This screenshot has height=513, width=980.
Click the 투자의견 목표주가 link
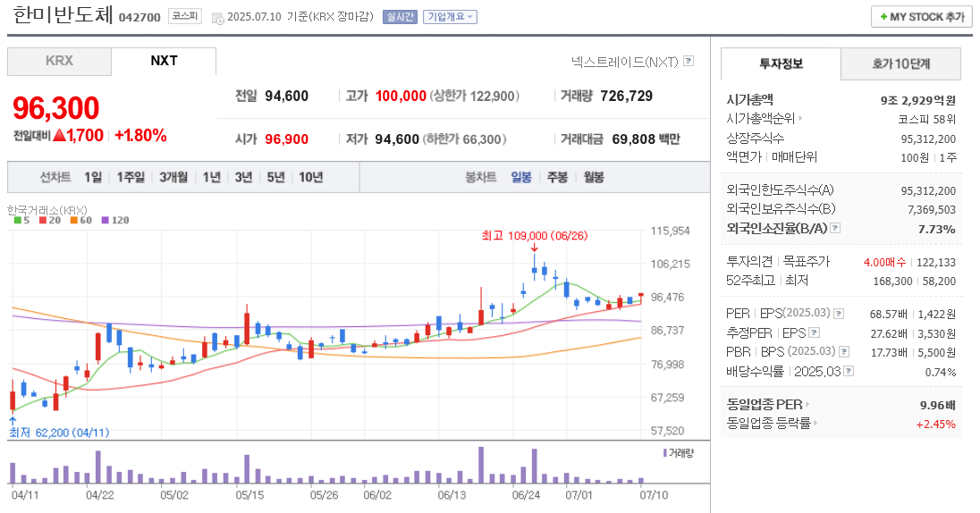(778, 262)
